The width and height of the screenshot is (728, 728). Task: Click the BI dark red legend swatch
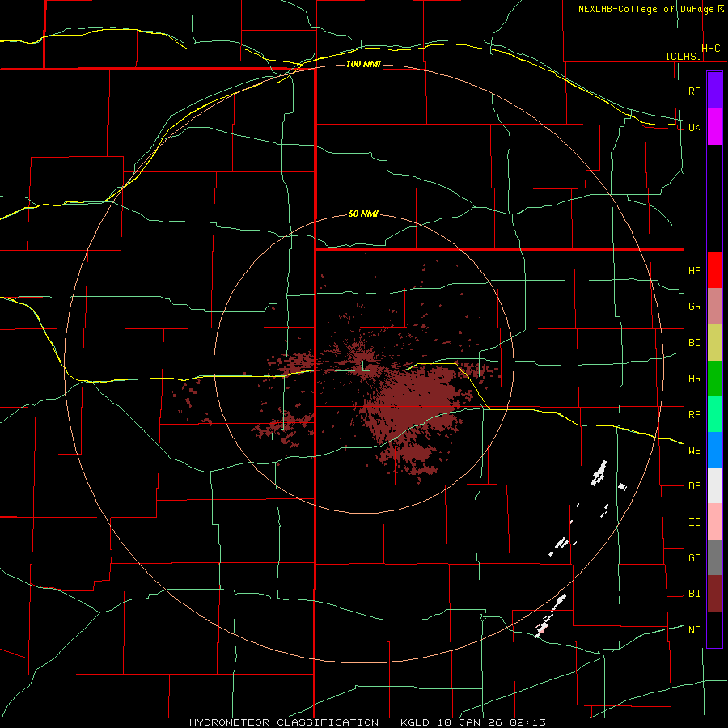tap(714, 594)
